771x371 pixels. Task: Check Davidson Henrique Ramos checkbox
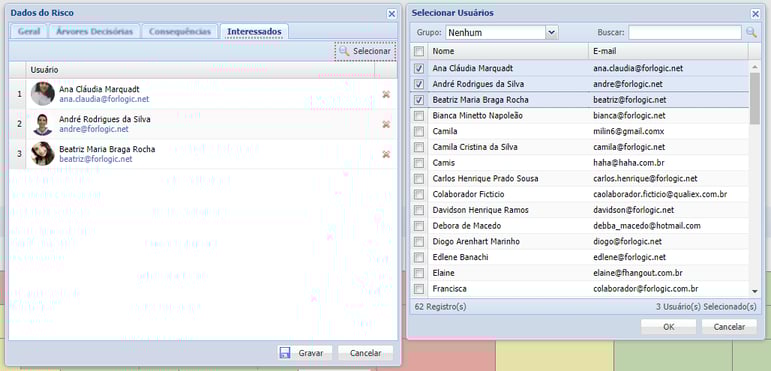tap(419, 210)
